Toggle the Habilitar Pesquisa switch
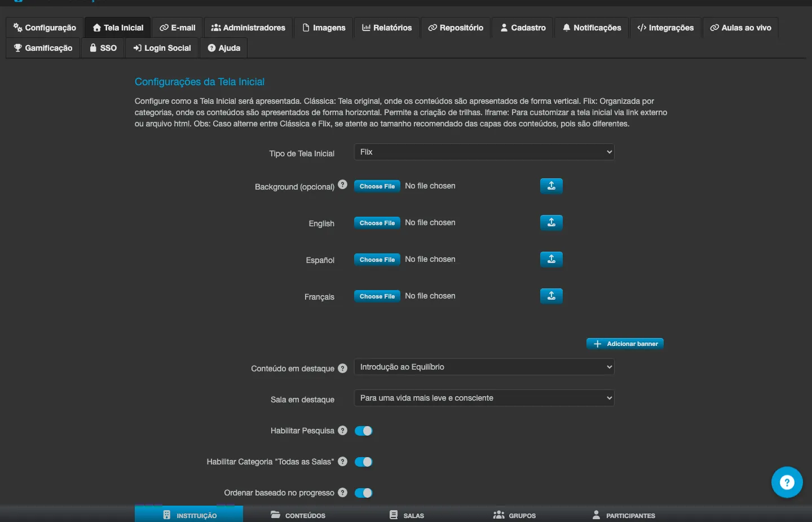812x522 pixels. tap(364, 431)
